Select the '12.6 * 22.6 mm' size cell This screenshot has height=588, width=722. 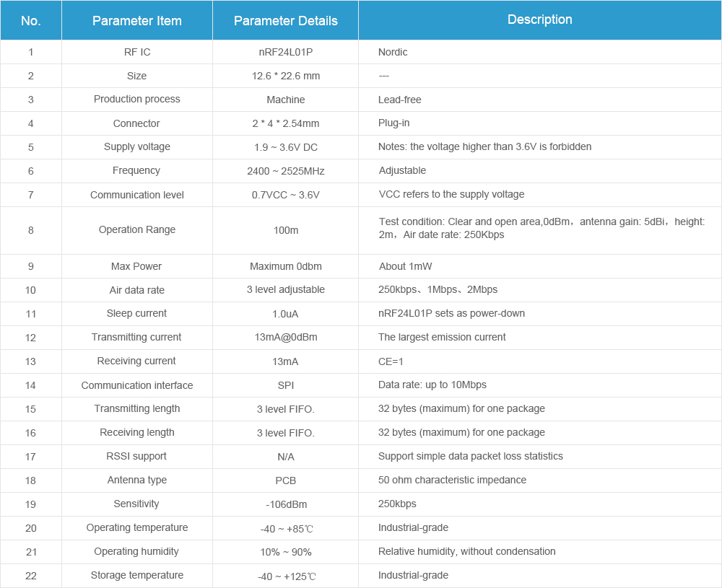click(x=285, y=76)
